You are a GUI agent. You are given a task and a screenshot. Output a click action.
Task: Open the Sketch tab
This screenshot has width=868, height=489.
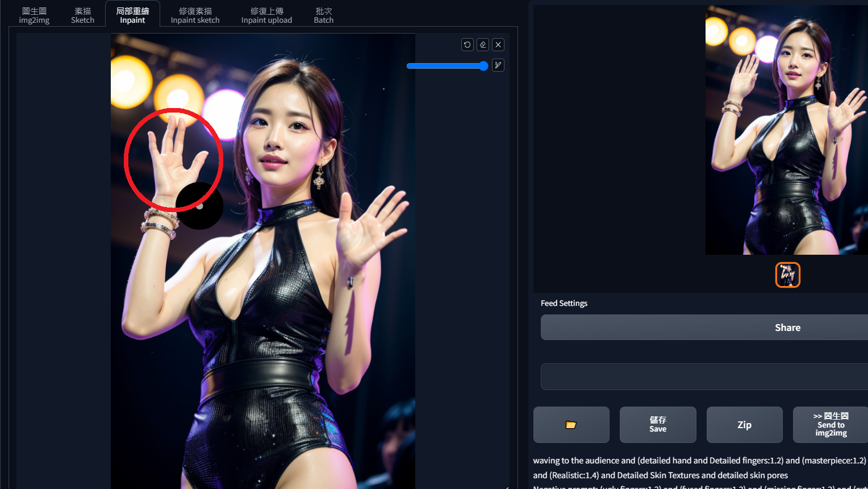82,15
